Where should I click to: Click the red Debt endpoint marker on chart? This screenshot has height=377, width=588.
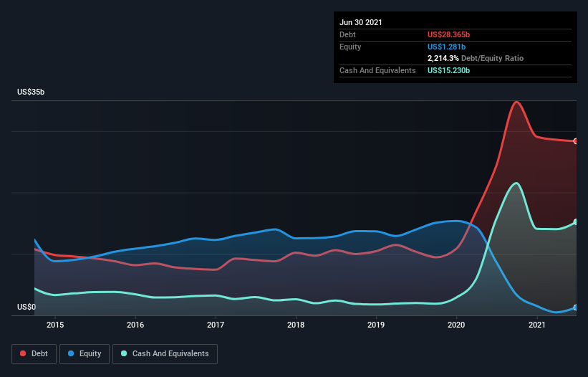[576, 141]
